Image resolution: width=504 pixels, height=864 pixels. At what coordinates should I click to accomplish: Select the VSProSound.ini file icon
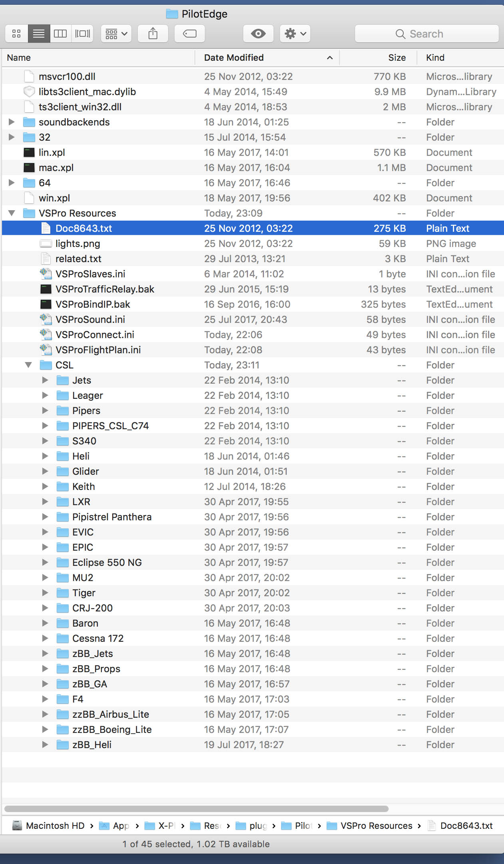click(46, 319)
